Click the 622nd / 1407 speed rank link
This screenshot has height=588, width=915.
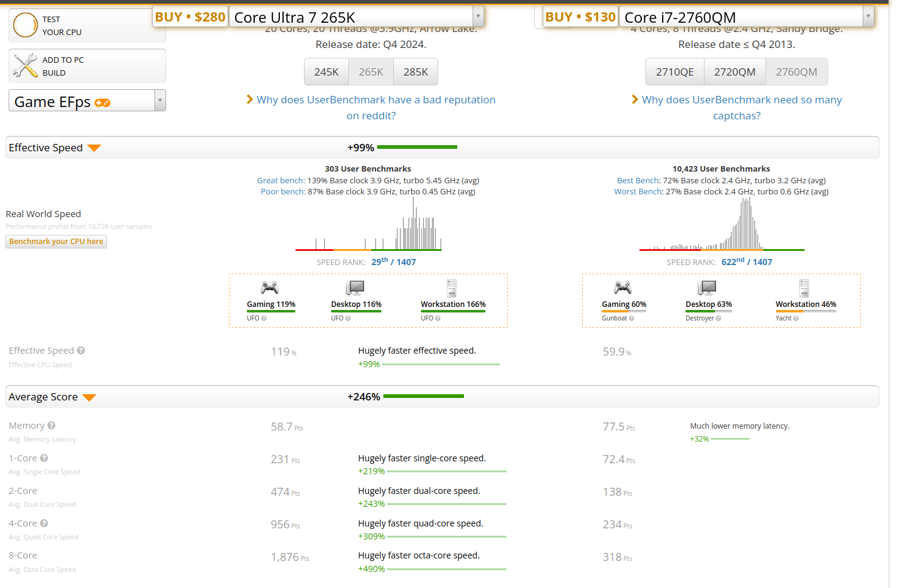[x=746, y=261]
